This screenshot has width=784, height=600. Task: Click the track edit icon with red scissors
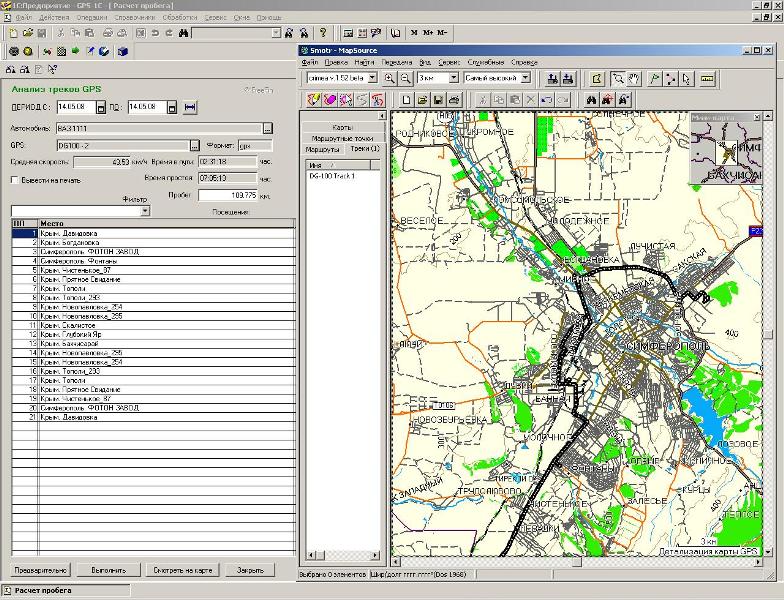coord(378,100)
